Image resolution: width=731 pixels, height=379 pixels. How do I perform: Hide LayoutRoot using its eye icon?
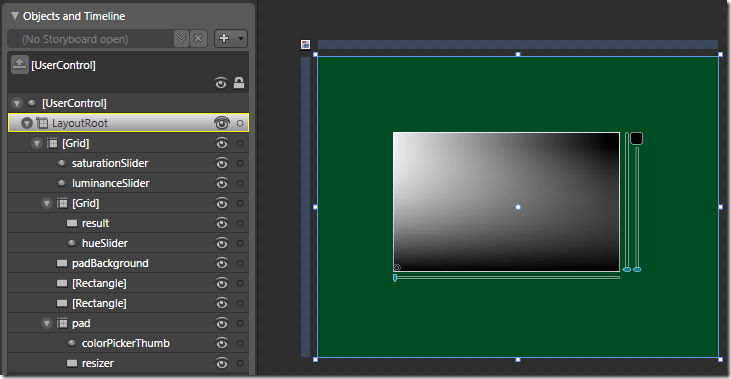[x=221, y=123]
